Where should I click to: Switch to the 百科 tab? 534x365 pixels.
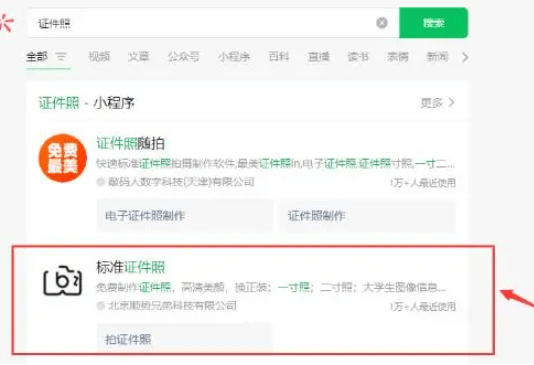point(279,57)
